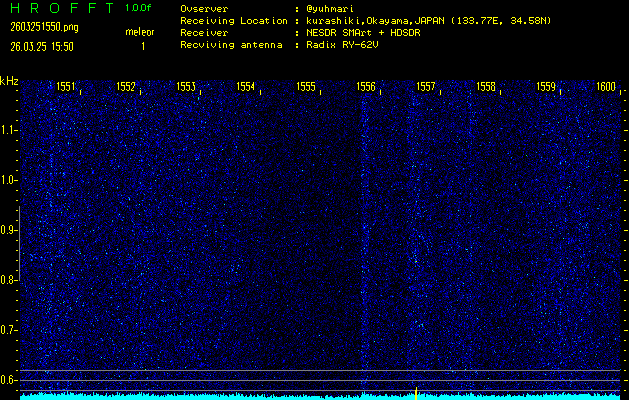Click the 0.7 kHz frequency label
This screenshot has height=400, width=629.
coord(8,330)
